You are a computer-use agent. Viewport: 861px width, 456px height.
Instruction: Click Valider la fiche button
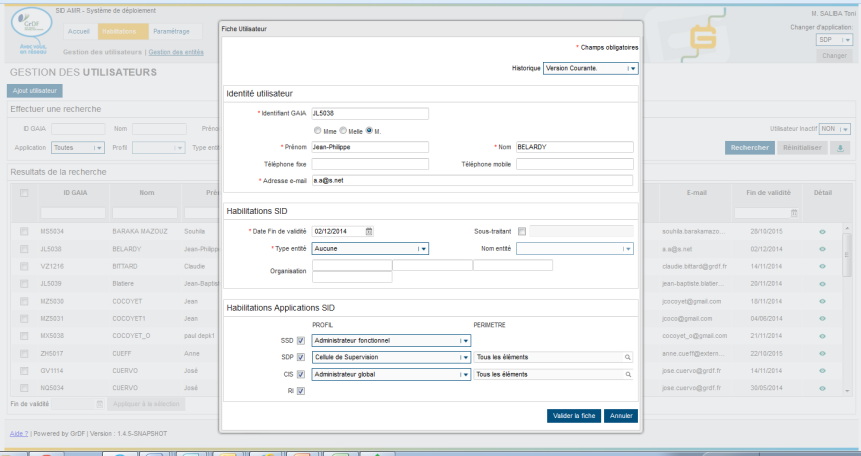(574, 416)
